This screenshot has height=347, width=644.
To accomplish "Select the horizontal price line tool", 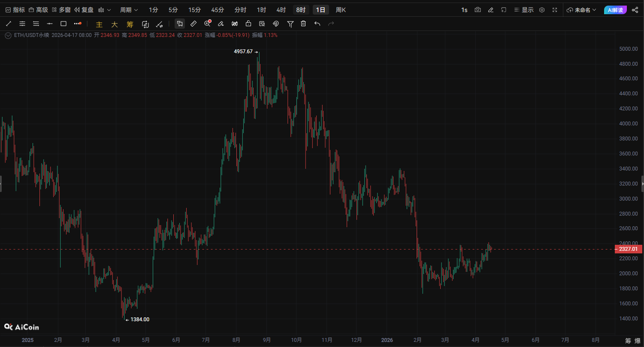I will pyautogui.click(x=50, y=24).
